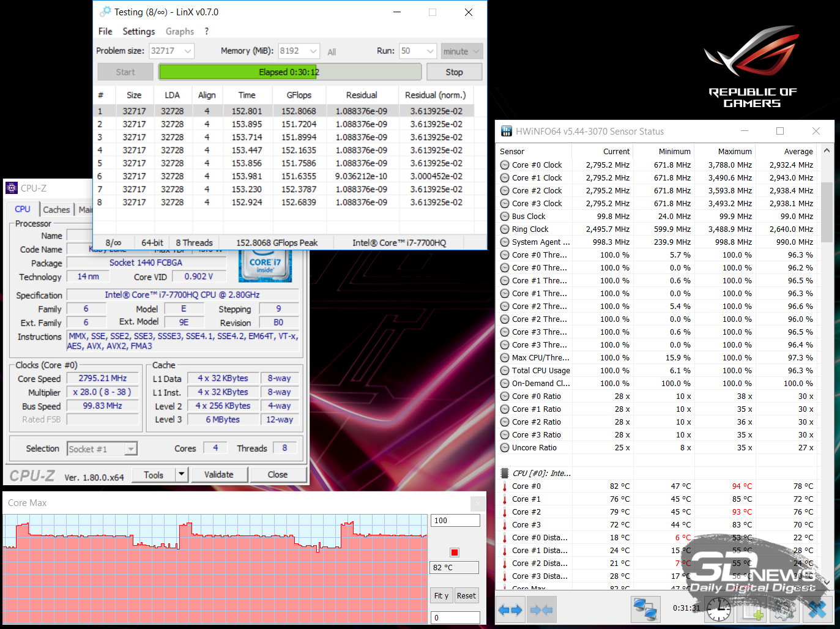Image resolution: width=840 pixels, height=629 pixels.
Task: Click the sensor icon beside Uncore Ratio
Action: tap(505, 447)
